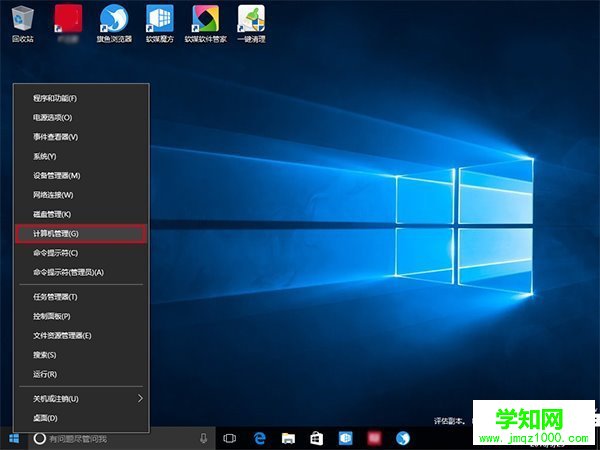Launch the 软媒魔方 desktop shortcut

point(160,23)
